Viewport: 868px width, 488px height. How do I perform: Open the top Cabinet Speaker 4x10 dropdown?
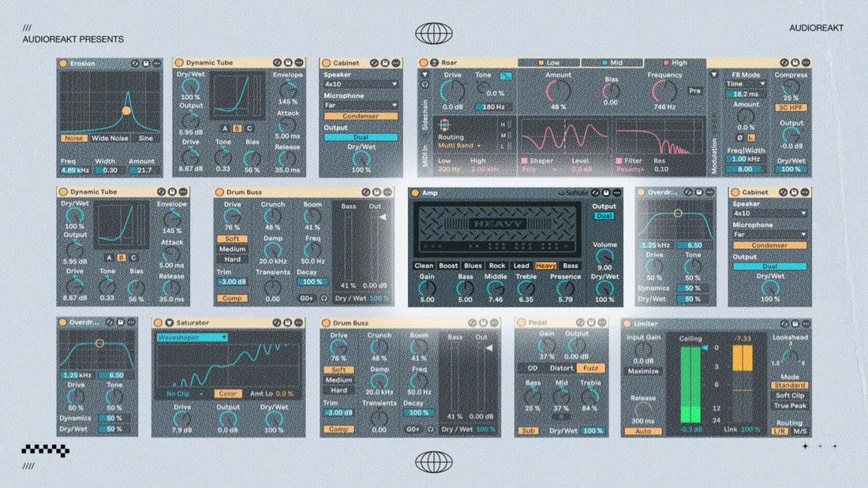coord(360,84)
